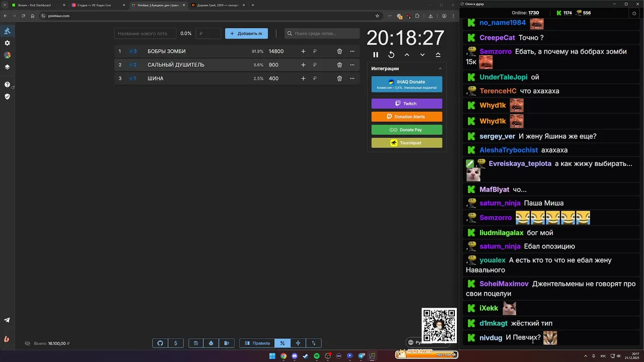644x362 pixels.
Task: Open the Правила rules button
Action: [257, 343]
